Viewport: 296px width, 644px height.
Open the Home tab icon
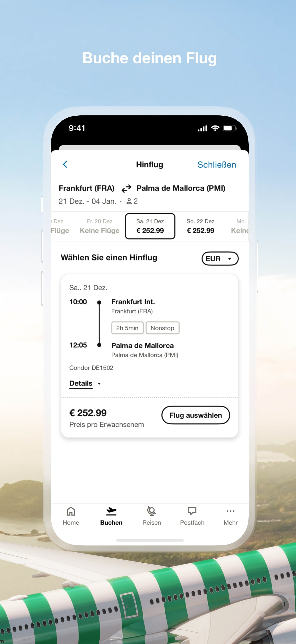point(71,511)
